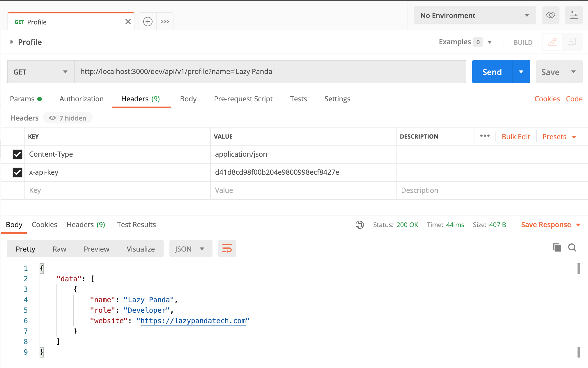Click the https://lazypandatech.com website link
Screen dimensions: 588x368
point(193,321)
